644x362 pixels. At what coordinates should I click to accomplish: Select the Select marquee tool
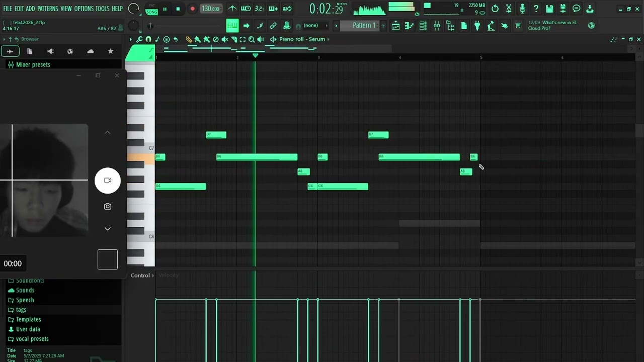243,39
